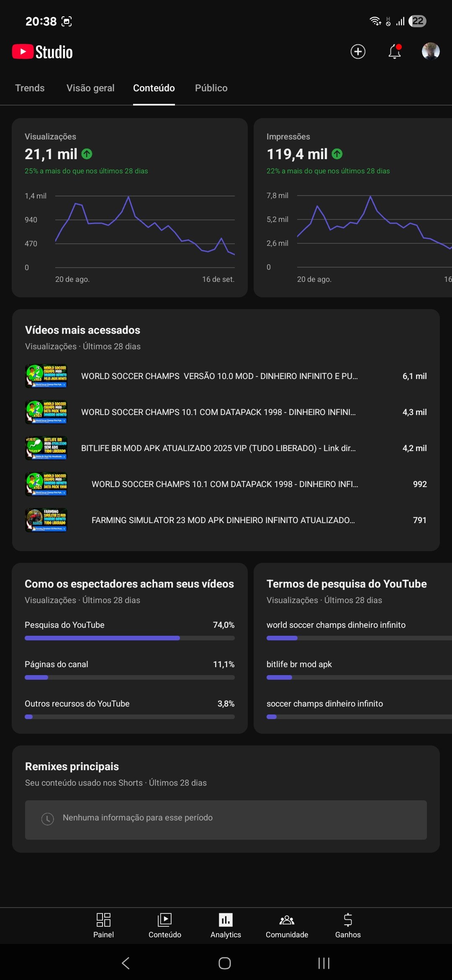Switch to the Público tab
452x980 pixels.
click(211, 88)
